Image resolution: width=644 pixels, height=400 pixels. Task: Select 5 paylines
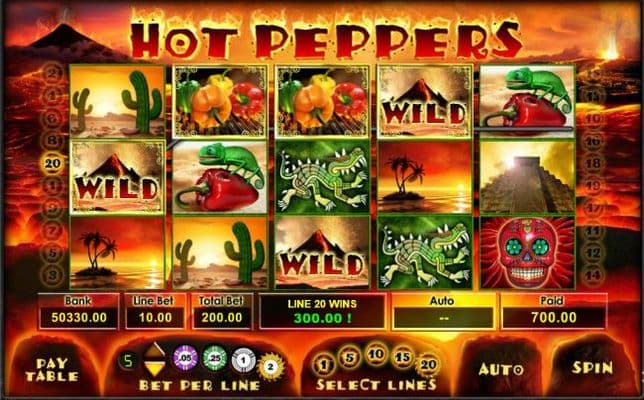point(350,358)
